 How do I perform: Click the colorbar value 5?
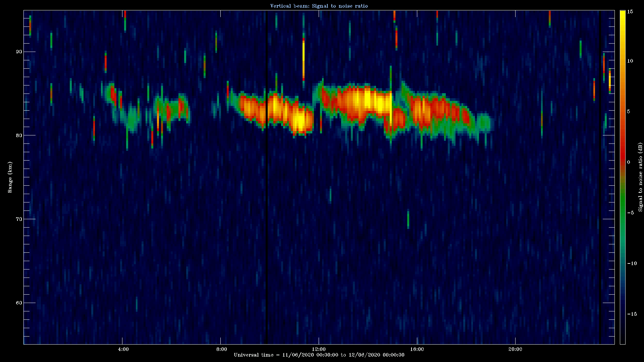coord(629,112)
